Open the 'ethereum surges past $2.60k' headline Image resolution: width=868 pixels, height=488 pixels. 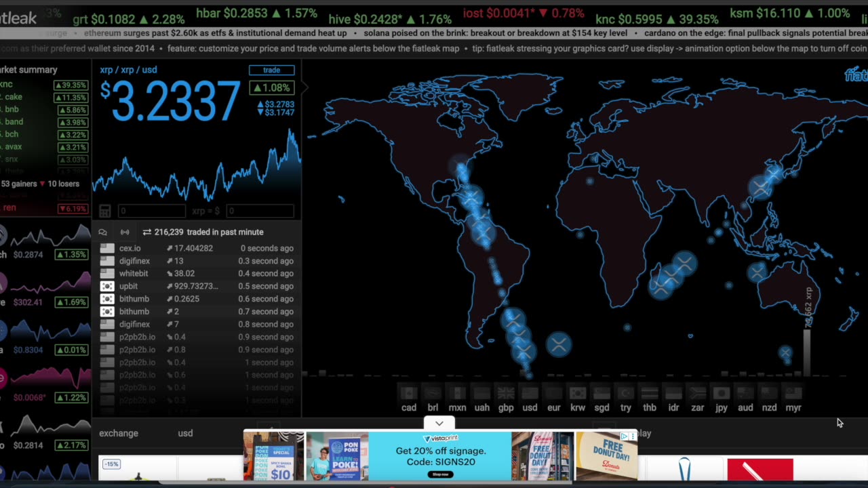pyautogui.click(x=215, y=33)
